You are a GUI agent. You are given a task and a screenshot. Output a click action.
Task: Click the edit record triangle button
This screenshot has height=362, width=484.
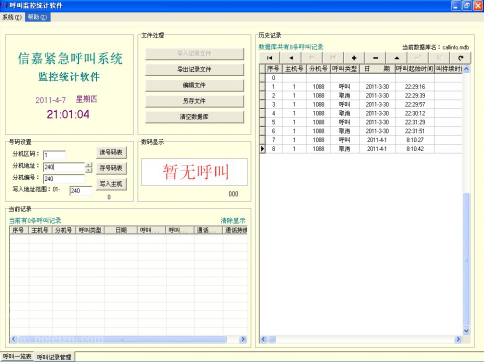(x=397, y=58)
